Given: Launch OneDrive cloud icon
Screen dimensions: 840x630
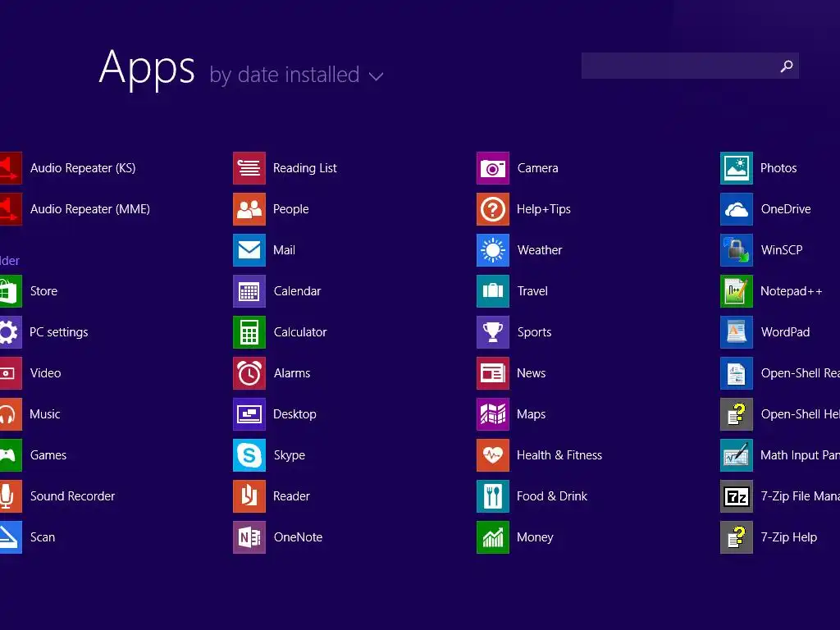Looking at the screenshot, I should pos(737,209).
